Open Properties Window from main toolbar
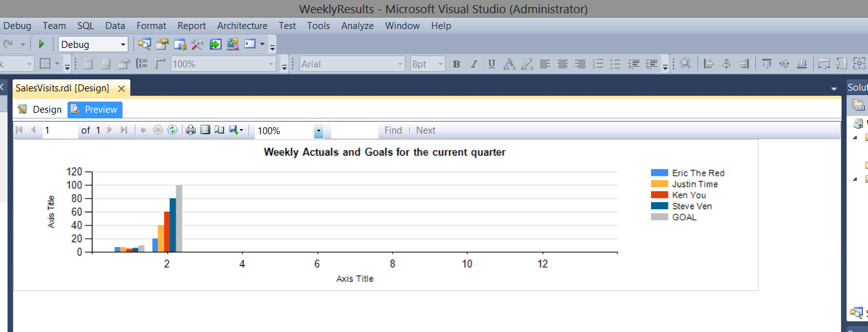Image resolution: width=868 pixels, height=332 pixels. (x=162, y=44)
